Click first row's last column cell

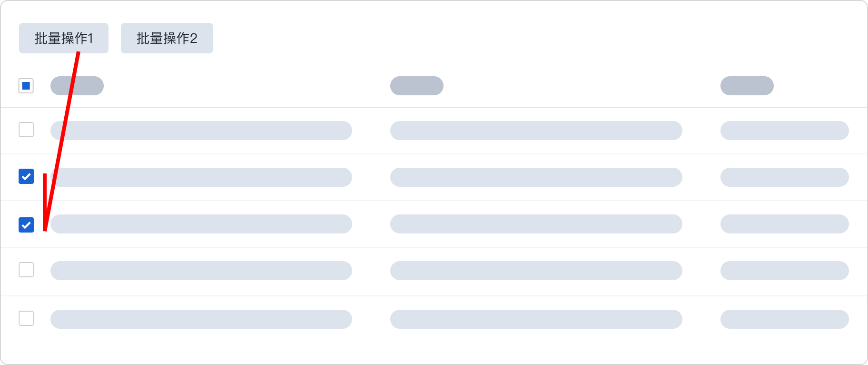click(784, 131)
